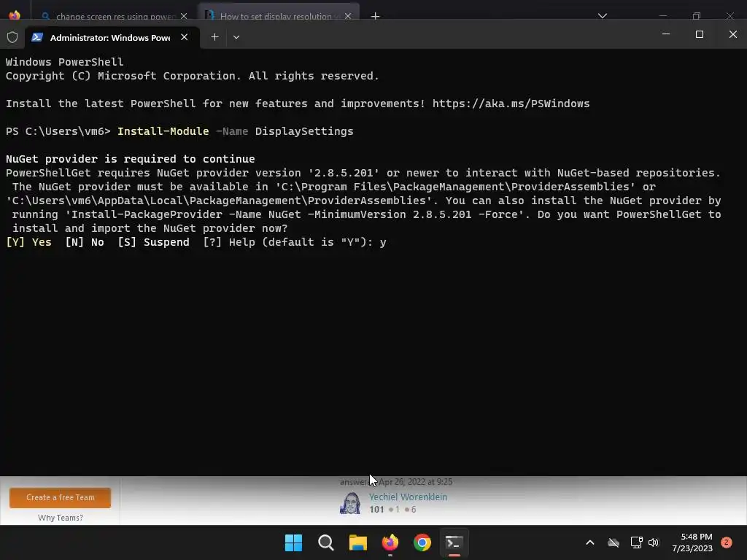Click the '[Y] Yes' prompt option text

point(28,242)
